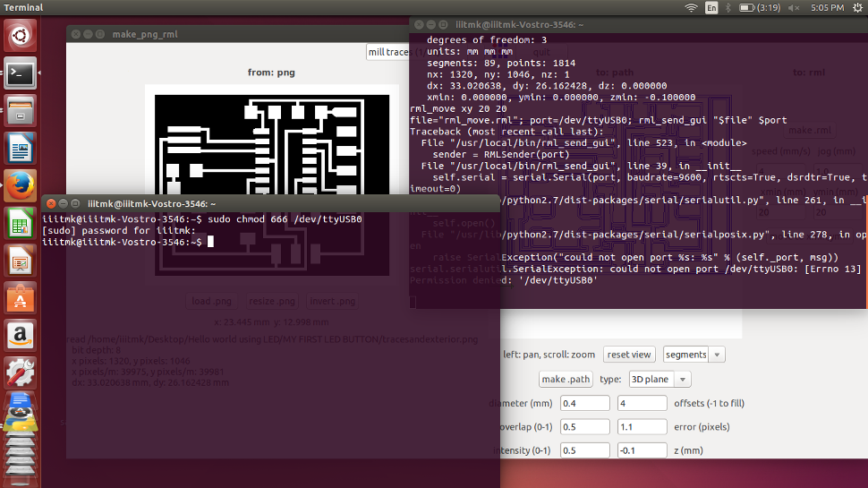Click the resize .png button
The height and width of the screenshot is (488, 868).
[271, 302]
